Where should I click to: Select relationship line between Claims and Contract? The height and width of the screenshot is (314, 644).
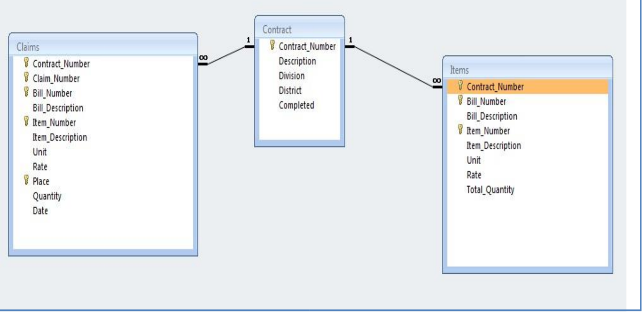(226, 55)
